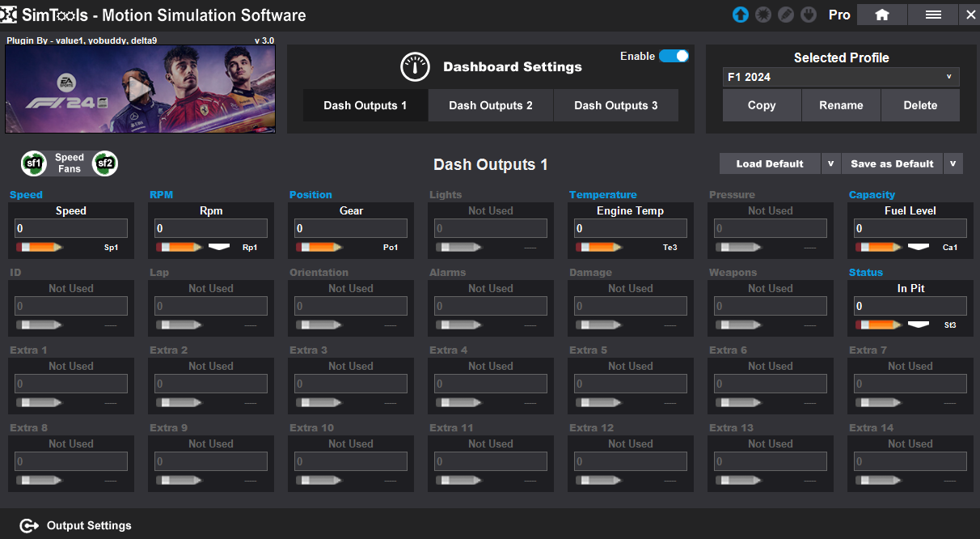Expand arrow next to Save as Default
The width and height of the screenshot is (980, 539).
pos(953,163)
